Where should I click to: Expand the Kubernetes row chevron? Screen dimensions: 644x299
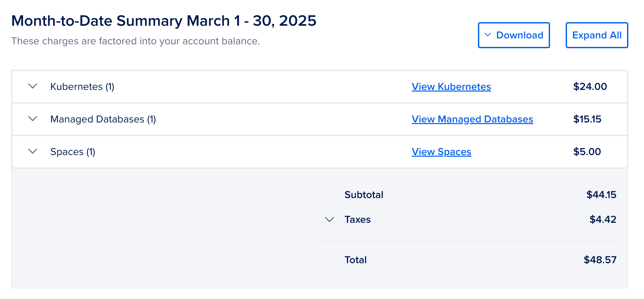point(33,86)
